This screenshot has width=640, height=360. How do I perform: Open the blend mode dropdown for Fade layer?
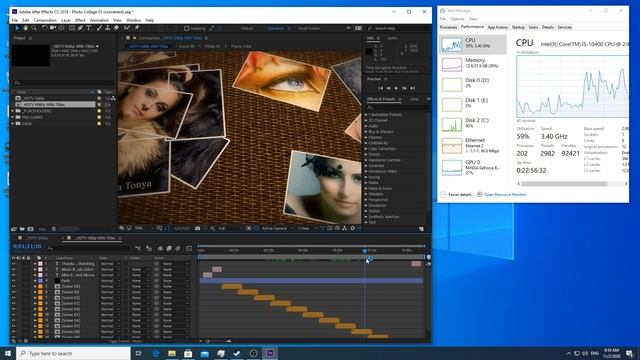110,281
